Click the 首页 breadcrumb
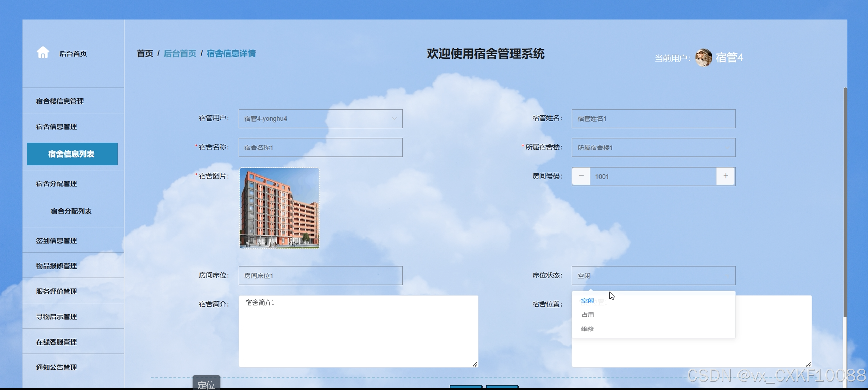This screenshot has height=390, width=868. click(145, 54)
